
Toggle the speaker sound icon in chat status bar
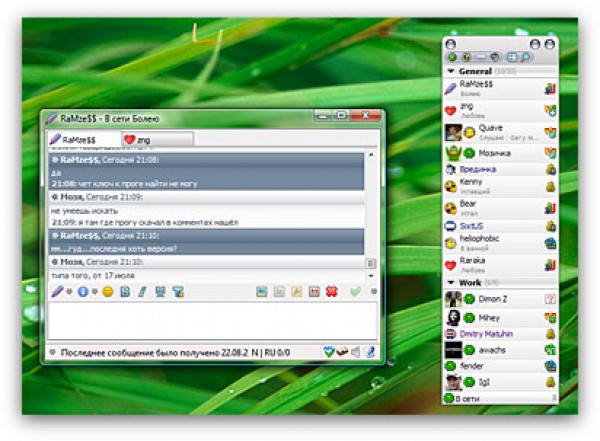pyautogui.click(x=355, y=351)
